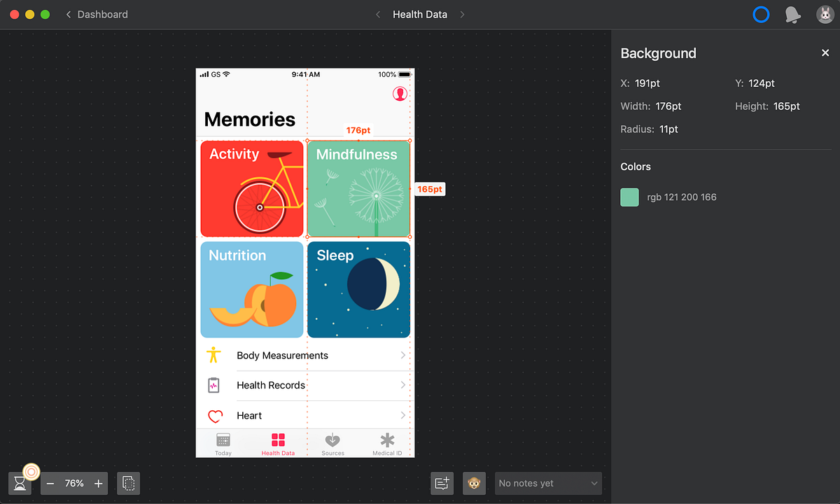This screenshot has width=840, height=504.
Task: Click the blue circle status icon
Action: tap(761, 14)
